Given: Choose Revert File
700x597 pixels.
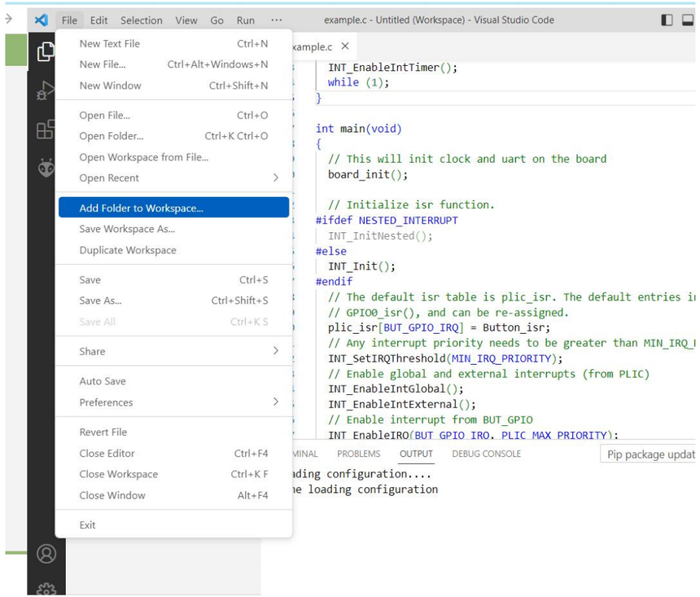Looking at the screenshot, I should (173, 432).
